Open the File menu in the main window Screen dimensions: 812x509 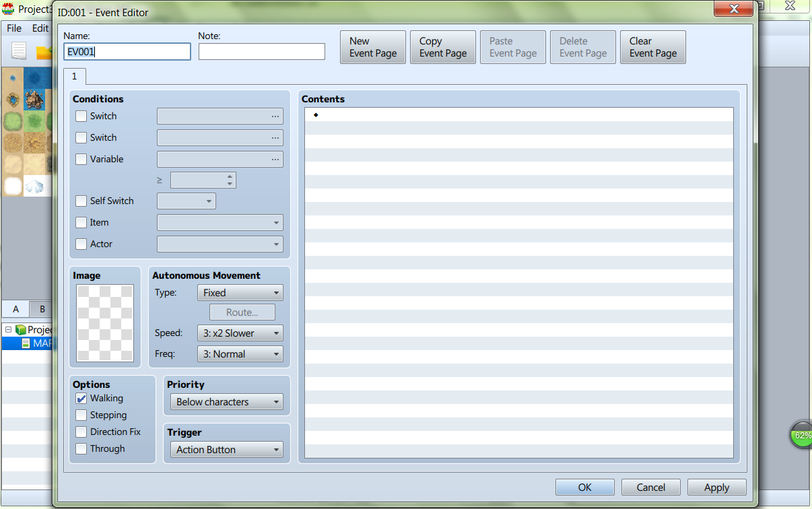[x=14, y=28]
